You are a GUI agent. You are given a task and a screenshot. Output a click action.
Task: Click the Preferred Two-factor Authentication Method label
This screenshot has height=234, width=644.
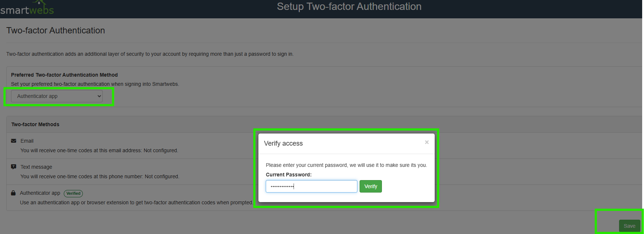64,75
